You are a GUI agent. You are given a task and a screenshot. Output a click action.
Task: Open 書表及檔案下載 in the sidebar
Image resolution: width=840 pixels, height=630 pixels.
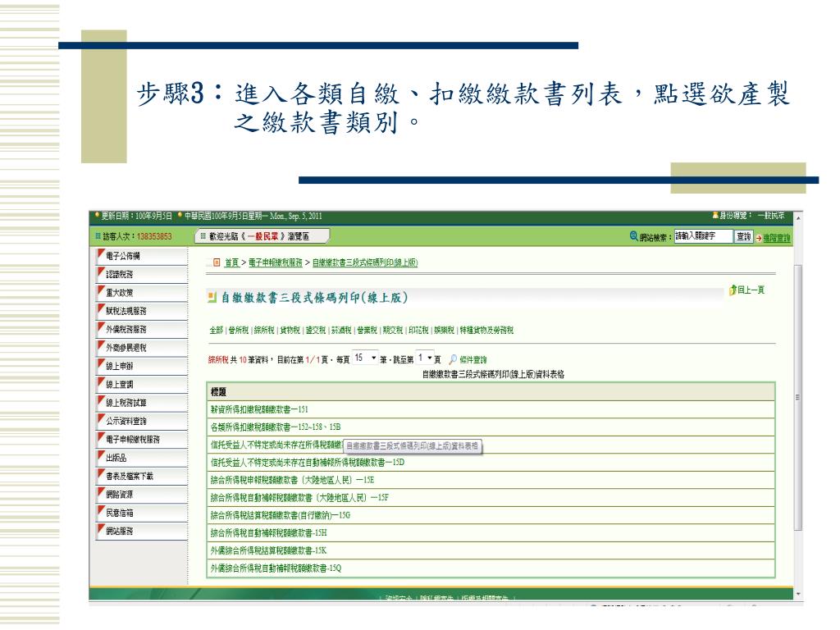pyautogui.click(x=142, y=477)
